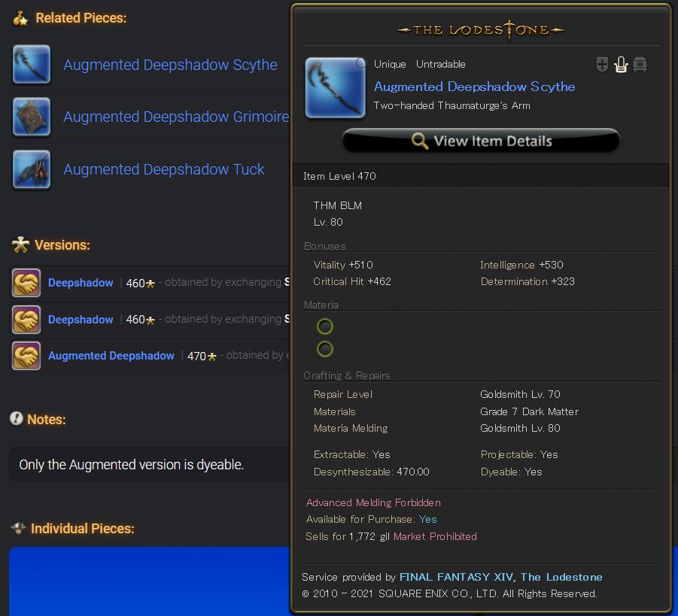The height and width of the screenshot is (616, 678).
Task: Open the Augmented Deepshadow Grimoire link
Action: click(175, 117)
